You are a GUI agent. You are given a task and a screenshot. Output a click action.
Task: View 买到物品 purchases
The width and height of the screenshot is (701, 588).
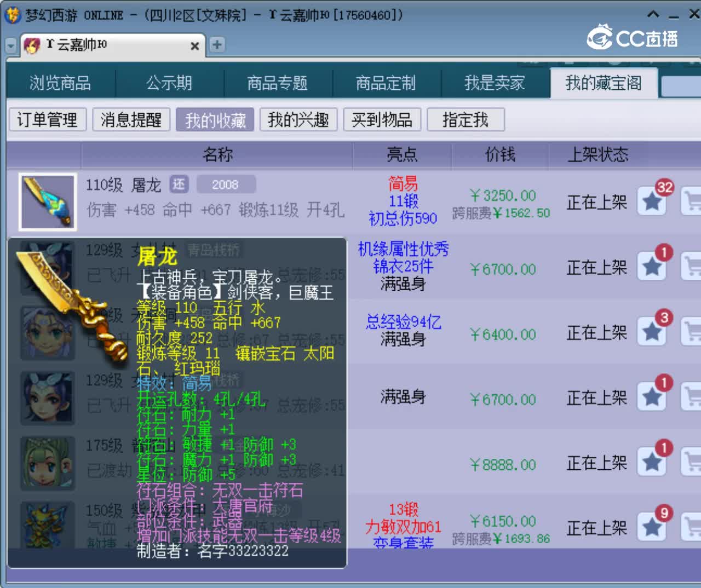pyautogui.click(x=382, y=120)
